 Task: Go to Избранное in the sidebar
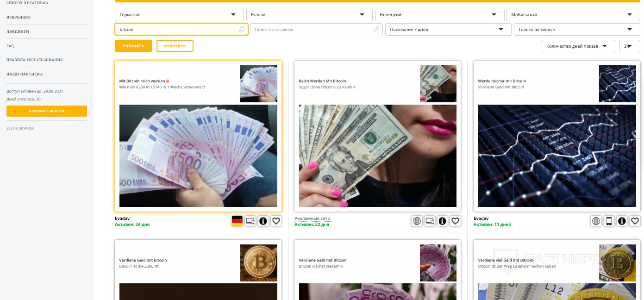pyautogui.click(x=19, y=17)
